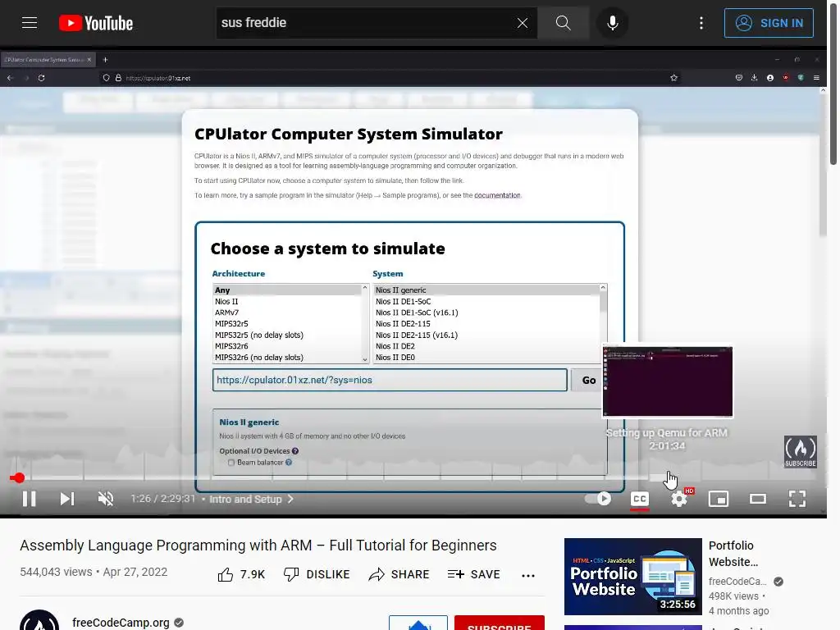The width and height of the screenshot is (840, 630).
Task: Open the three-dot settings menu in header
Action: coord(701,23)
